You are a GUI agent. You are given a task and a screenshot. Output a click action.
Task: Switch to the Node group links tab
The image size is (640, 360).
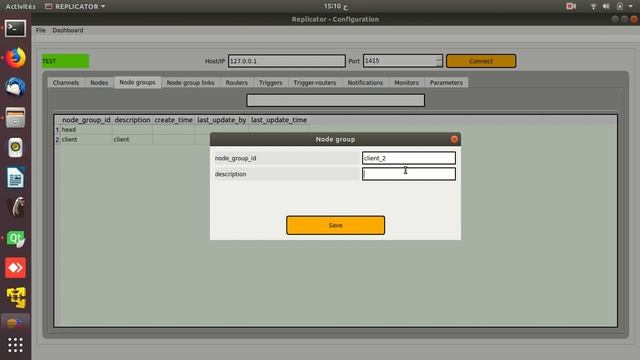point(191,82)
